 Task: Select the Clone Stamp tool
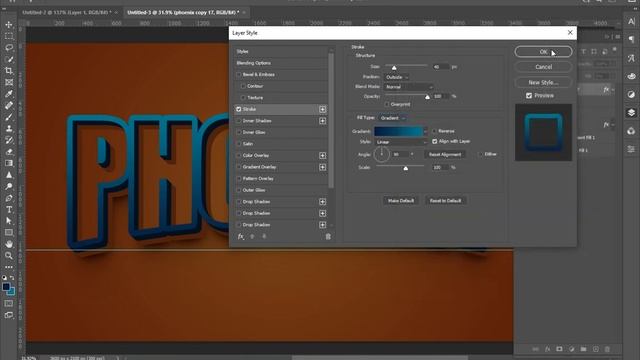click(x=9, y=129)
